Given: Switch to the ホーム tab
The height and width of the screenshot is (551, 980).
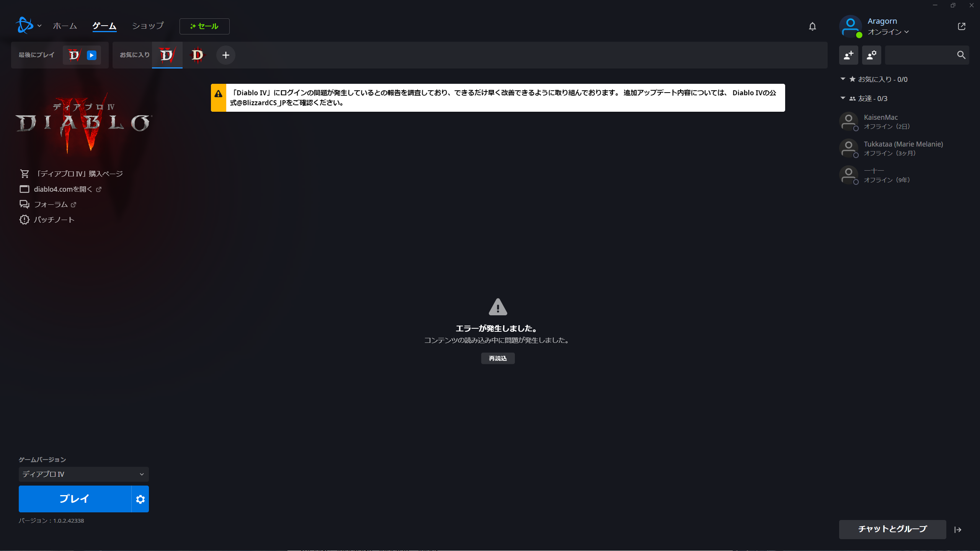Looking at the screenshot, I should coord(65,26).
